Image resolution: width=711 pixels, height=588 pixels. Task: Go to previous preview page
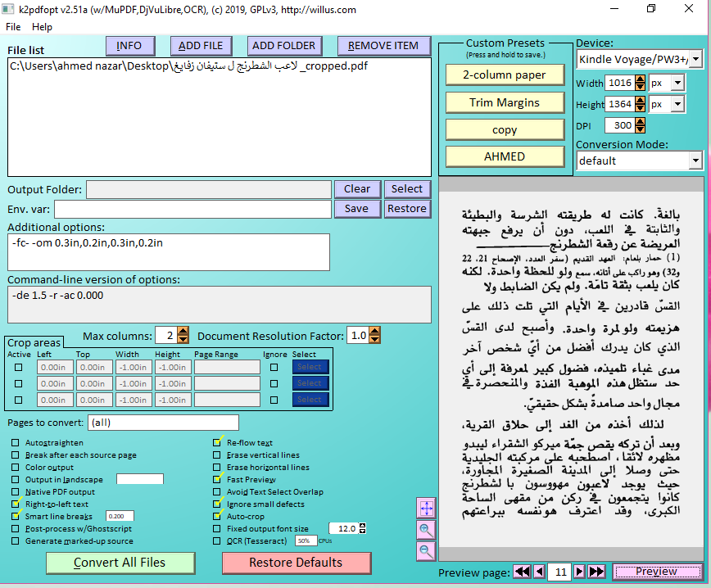[539, 572]
